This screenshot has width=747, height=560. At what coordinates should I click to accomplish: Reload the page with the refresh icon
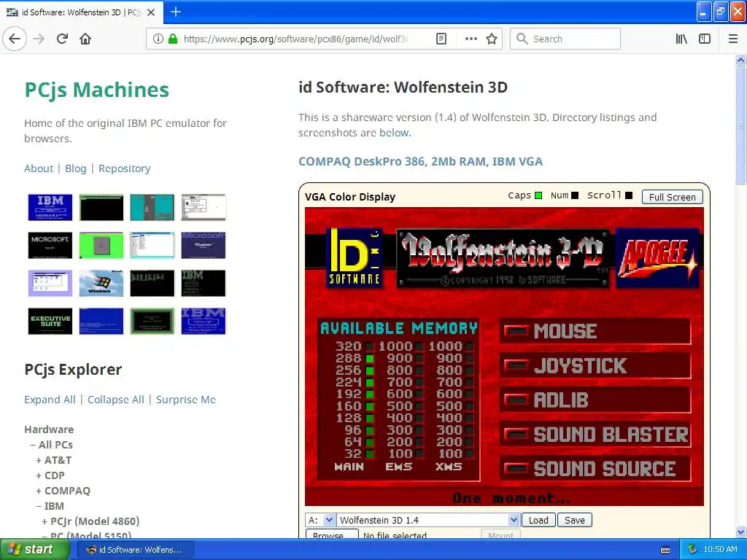[x=63, y=39]
